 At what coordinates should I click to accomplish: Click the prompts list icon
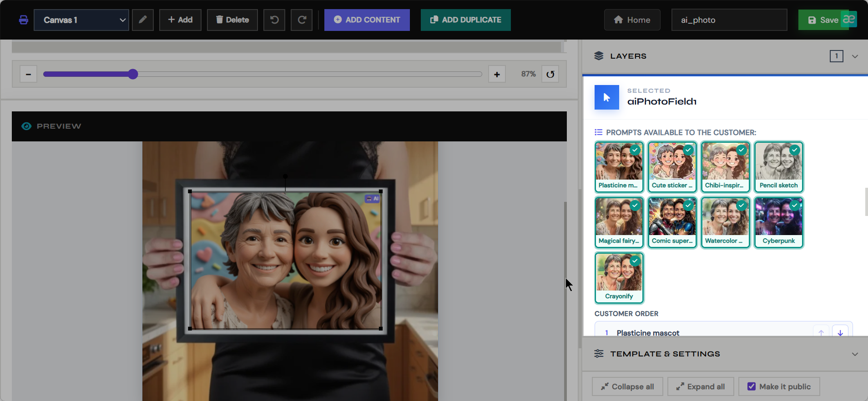599,132
